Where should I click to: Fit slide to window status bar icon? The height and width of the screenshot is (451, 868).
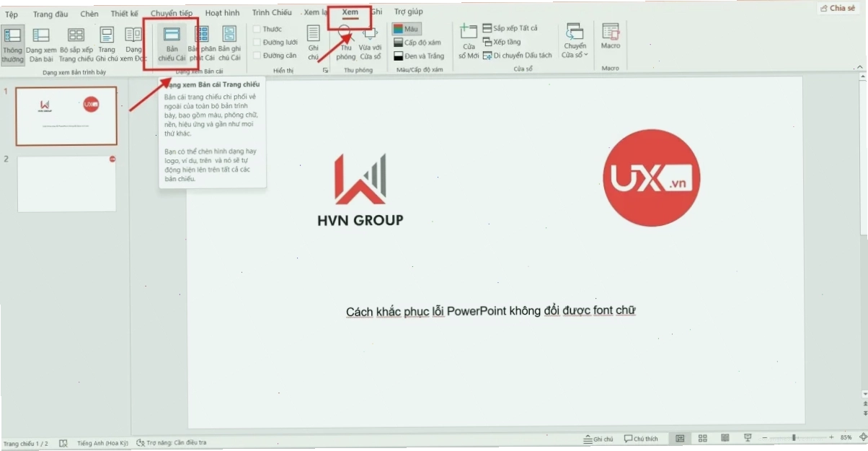tap(864, 437)
